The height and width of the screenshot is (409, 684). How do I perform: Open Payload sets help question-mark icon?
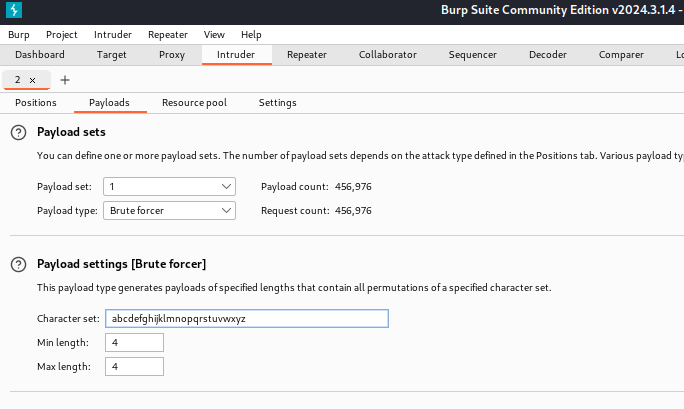(x=18, y=133)
